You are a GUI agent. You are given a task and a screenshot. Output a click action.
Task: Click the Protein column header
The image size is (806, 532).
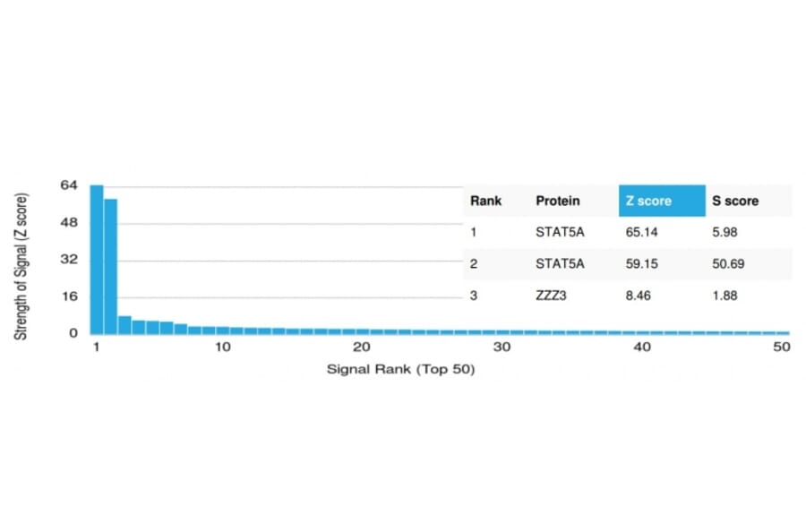(557, 201)
